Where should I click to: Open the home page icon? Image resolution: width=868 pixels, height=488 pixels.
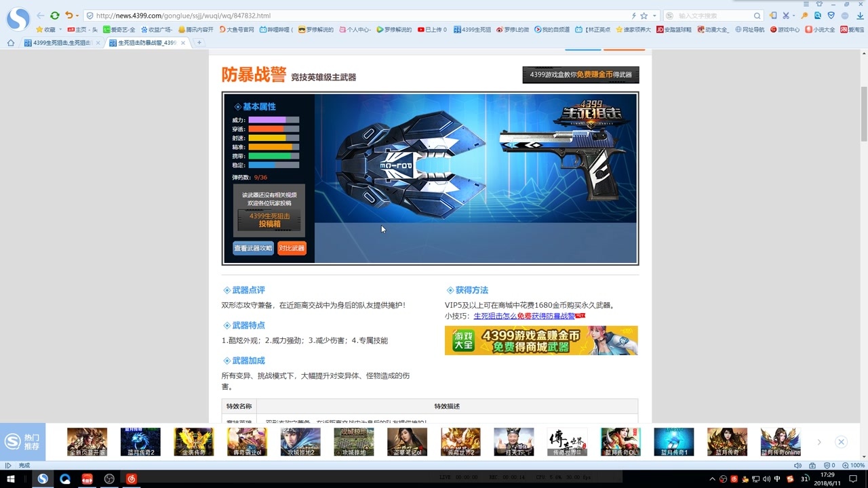pos(11,43)
